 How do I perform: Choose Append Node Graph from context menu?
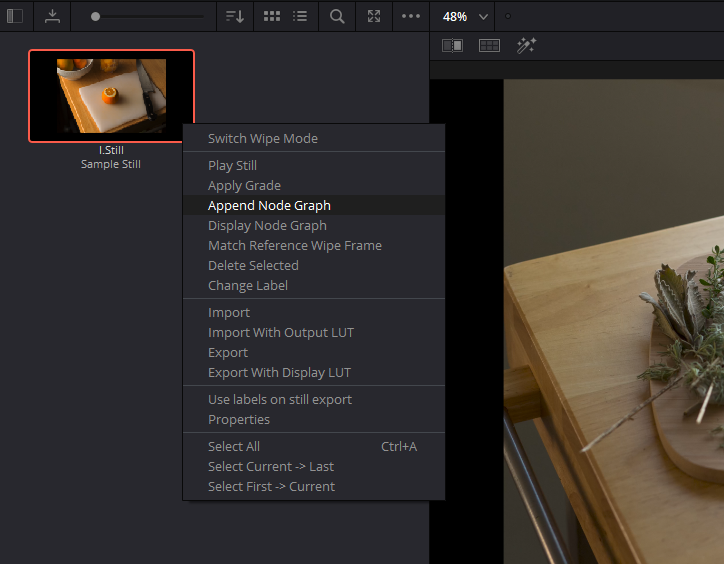click(269, 205)
